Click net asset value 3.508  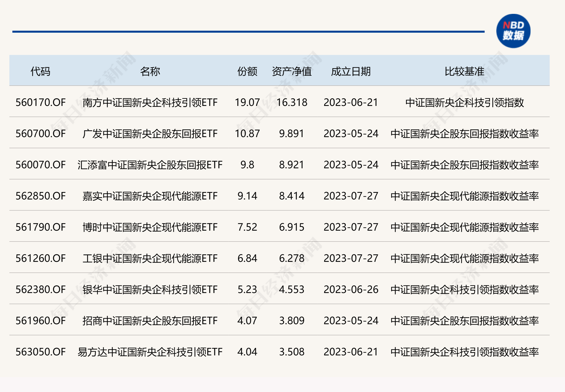292,352
